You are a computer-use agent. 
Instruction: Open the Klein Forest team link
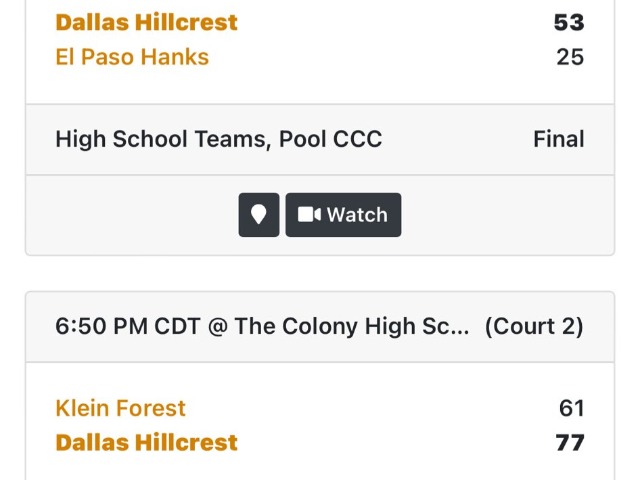point(120,408)
